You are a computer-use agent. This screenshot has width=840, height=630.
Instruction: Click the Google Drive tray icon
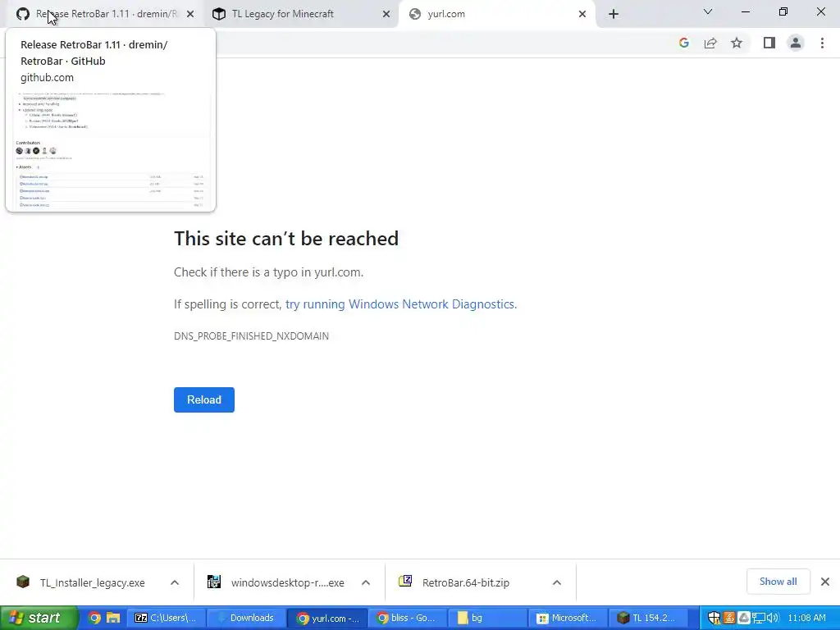pyautogui.click(x=743, y=618)
